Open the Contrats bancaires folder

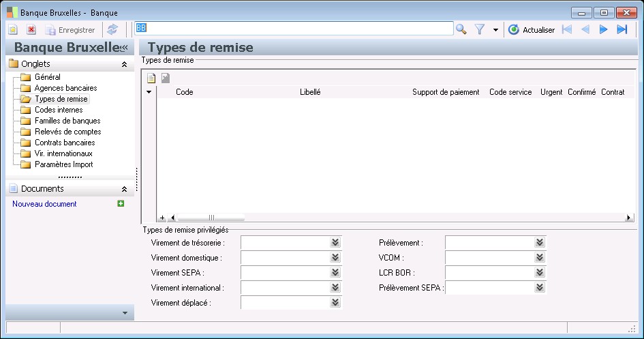point(64,143)
